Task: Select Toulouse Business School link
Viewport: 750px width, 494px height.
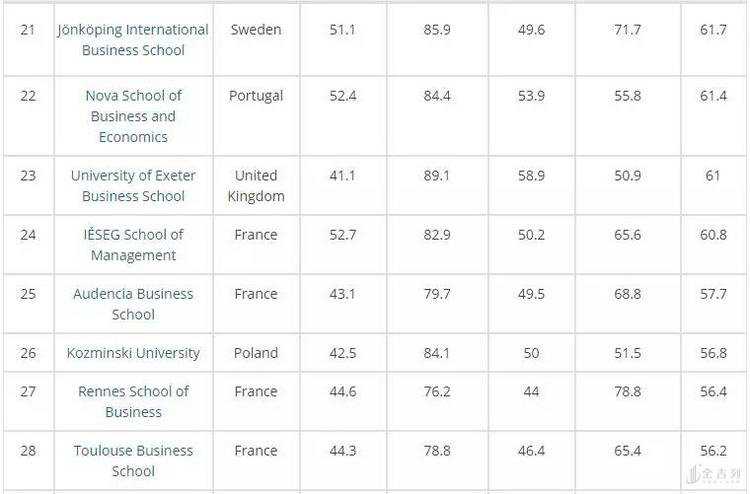Action: click(x=133, y=461)
